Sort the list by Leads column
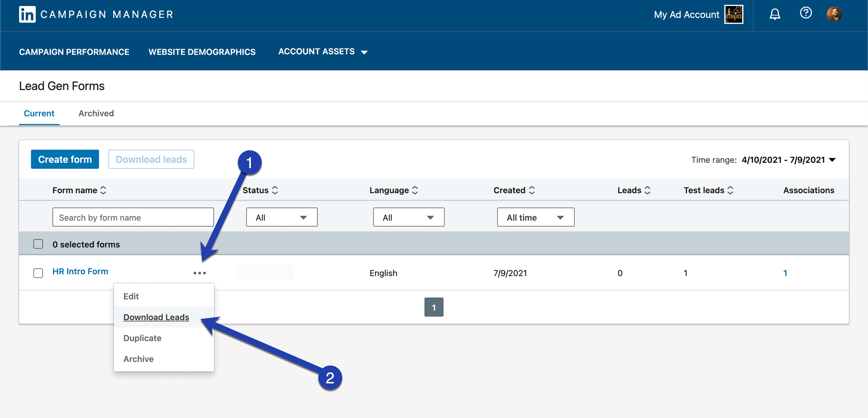Screen dimensions: 868x418 (647, 190)
